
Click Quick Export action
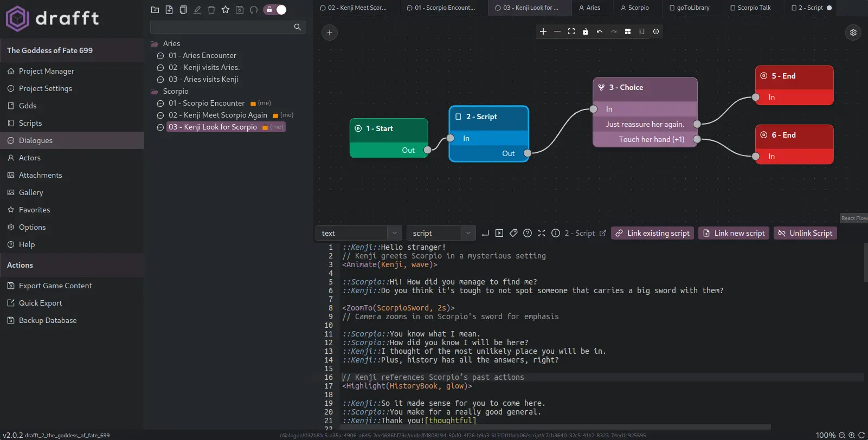(72, 303)
